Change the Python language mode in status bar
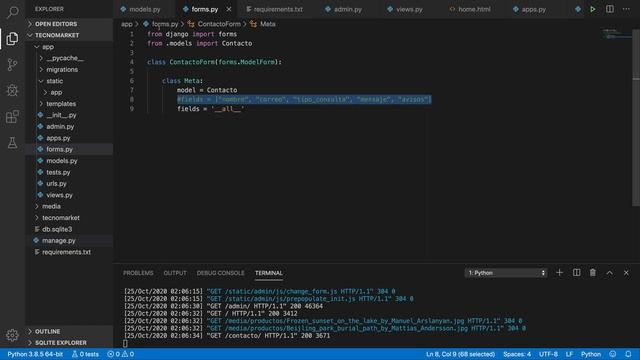Screen dimensions: 640x360 tap(591, 354)
